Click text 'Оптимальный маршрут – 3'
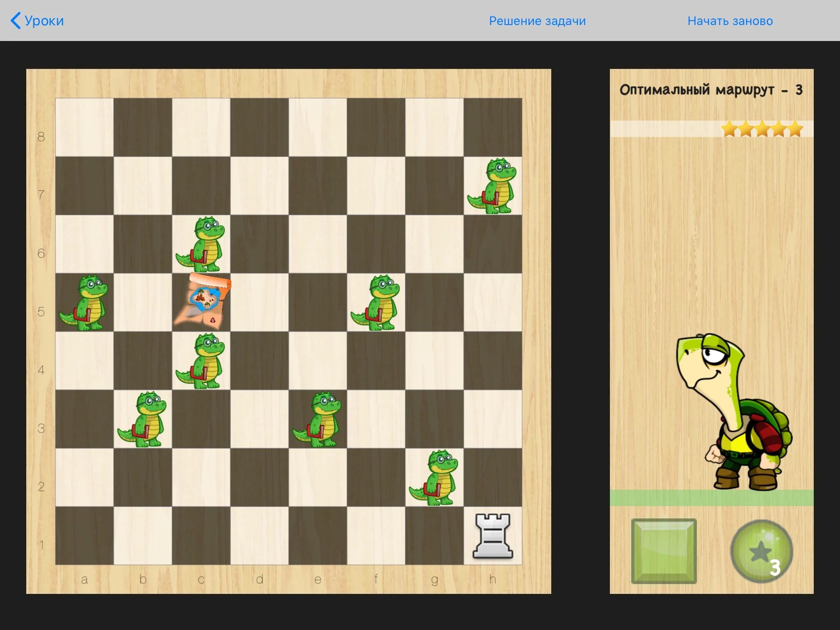The width and height of the screenshot is (840, 630). pos(711,89)
